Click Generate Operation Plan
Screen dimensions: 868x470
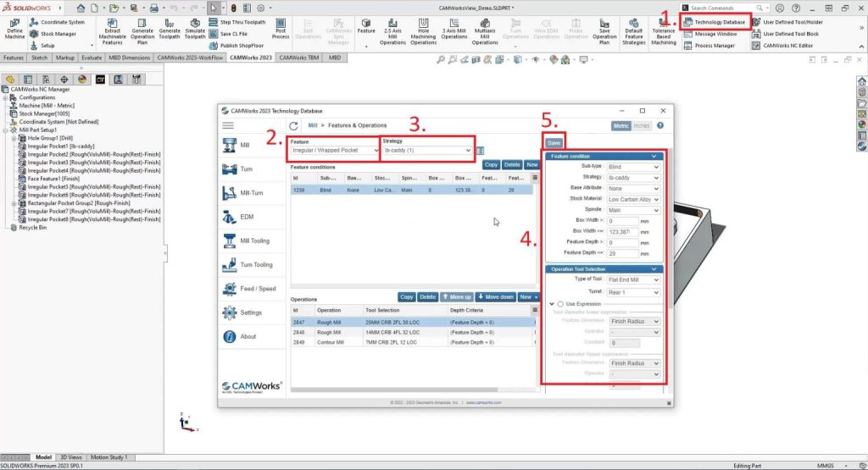click(142, 31)
